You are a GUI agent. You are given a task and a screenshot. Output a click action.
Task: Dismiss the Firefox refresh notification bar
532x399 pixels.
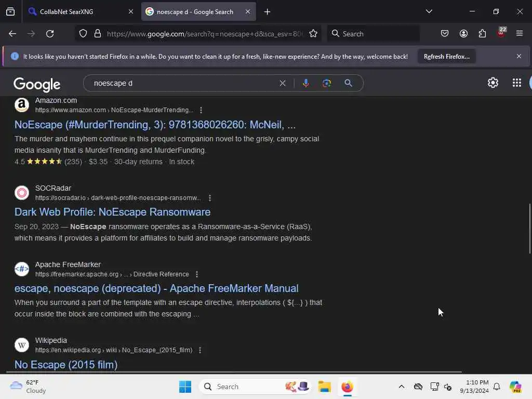point(519,56)
